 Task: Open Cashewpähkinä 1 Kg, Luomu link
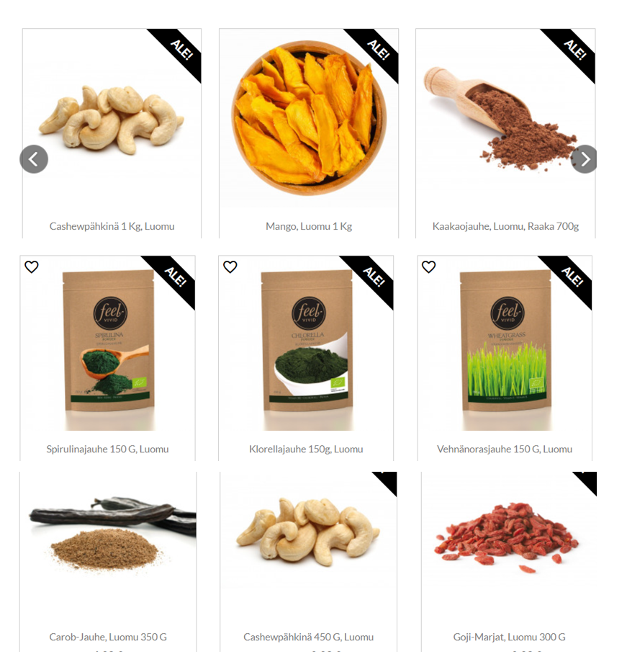[112, 226]
